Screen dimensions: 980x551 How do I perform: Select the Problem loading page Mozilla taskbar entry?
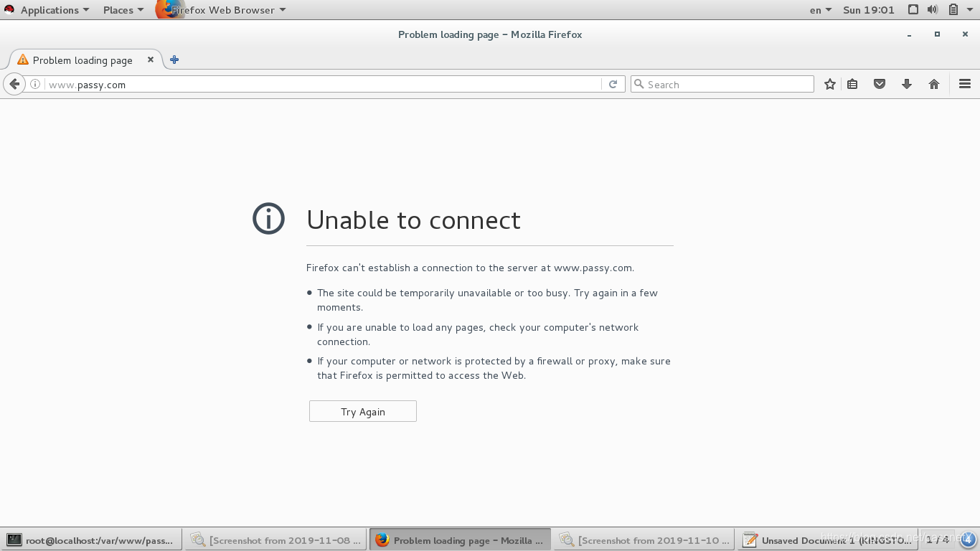tap(460, 540)
